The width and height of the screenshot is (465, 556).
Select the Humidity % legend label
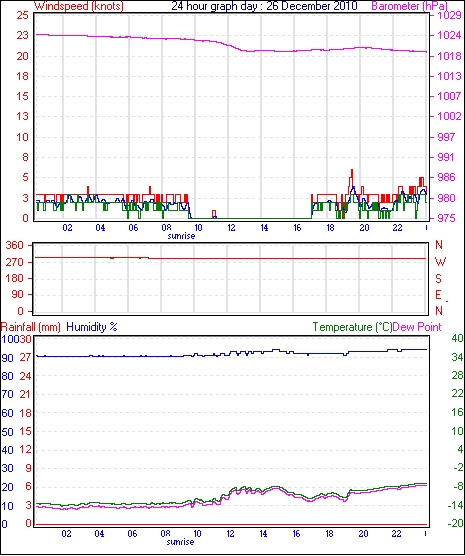(x=92, y=327)
